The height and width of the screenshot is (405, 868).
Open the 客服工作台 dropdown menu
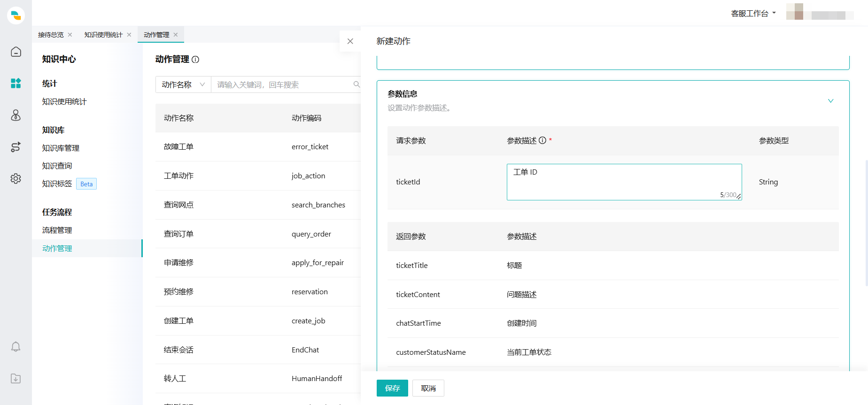point(753,14)
